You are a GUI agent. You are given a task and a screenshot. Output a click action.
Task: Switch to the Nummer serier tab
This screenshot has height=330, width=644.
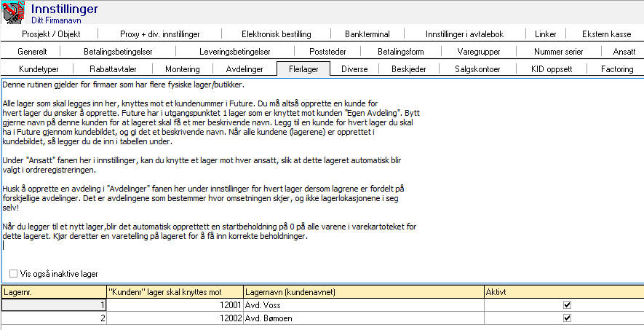[x=559, y=52]
